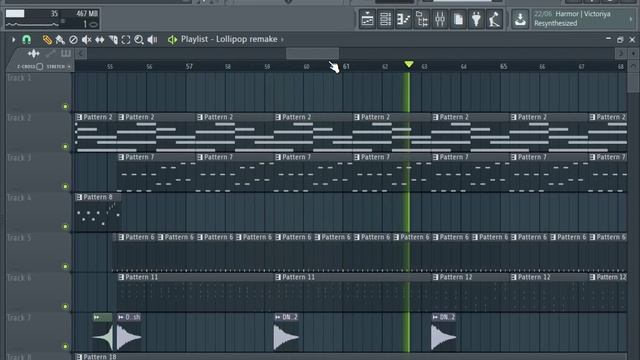Select the Track 5 header
Viewport: 640px width, 360px height.
click(39, 253)
